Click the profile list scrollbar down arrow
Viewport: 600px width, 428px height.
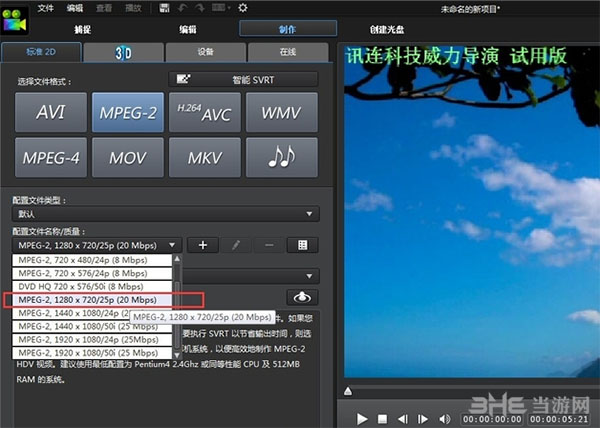pos(177,355)
